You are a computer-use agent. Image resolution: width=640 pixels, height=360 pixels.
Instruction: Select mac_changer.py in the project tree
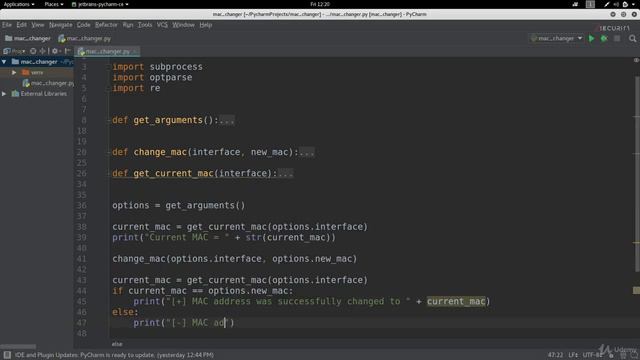click(48, 83)
